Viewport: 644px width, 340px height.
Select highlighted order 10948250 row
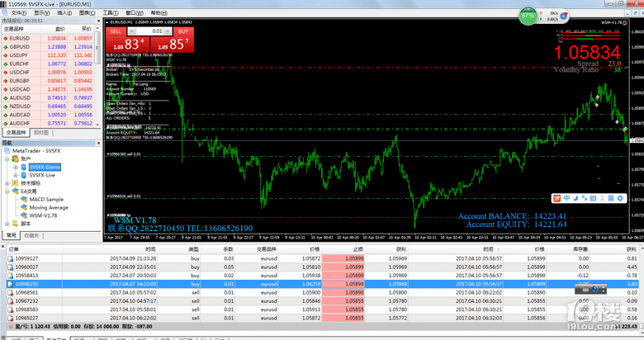click(x=322, y=284)
